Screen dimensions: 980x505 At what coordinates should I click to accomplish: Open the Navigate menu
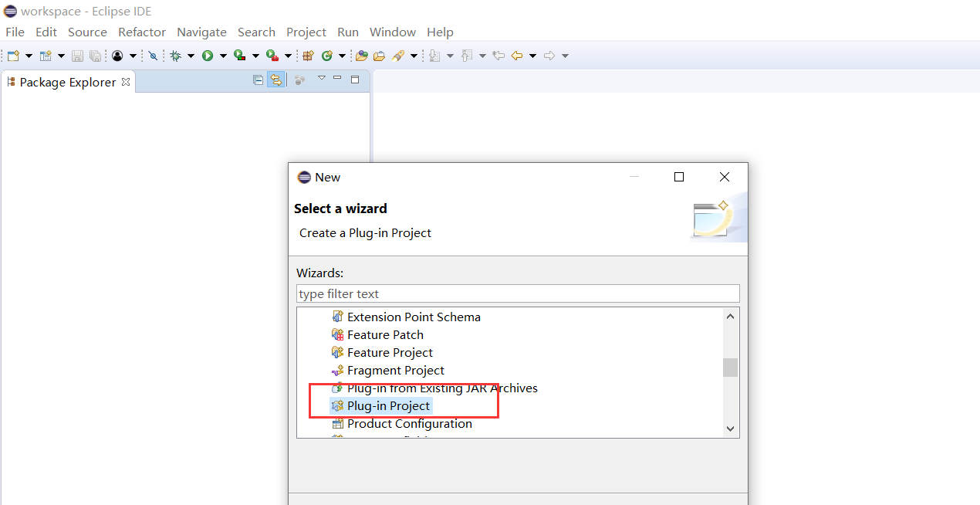tap(201, 32)
